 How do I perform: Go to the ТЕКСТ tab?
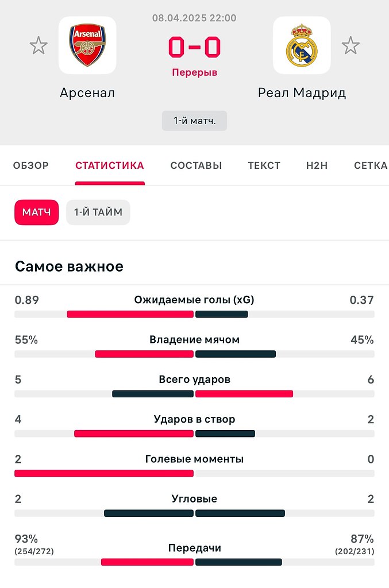[264, 166]
